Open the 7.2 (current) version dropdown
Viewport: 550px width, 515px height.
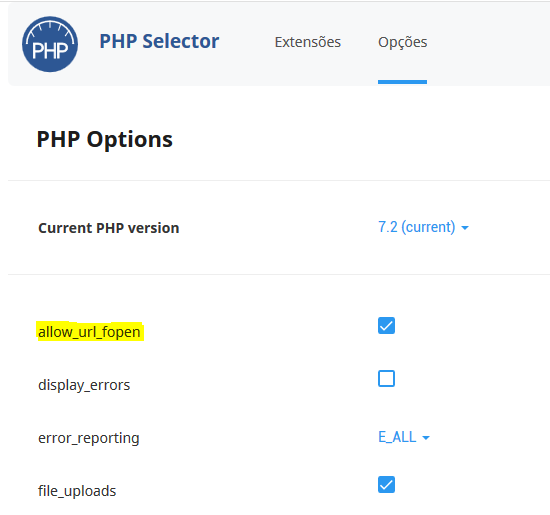(423, 227)
